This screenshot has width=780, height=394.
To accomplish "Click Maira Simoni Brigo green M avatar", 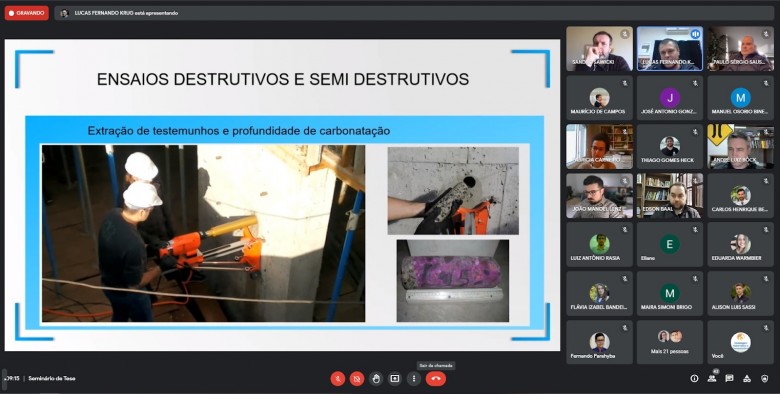I will (x=670, y=293).
